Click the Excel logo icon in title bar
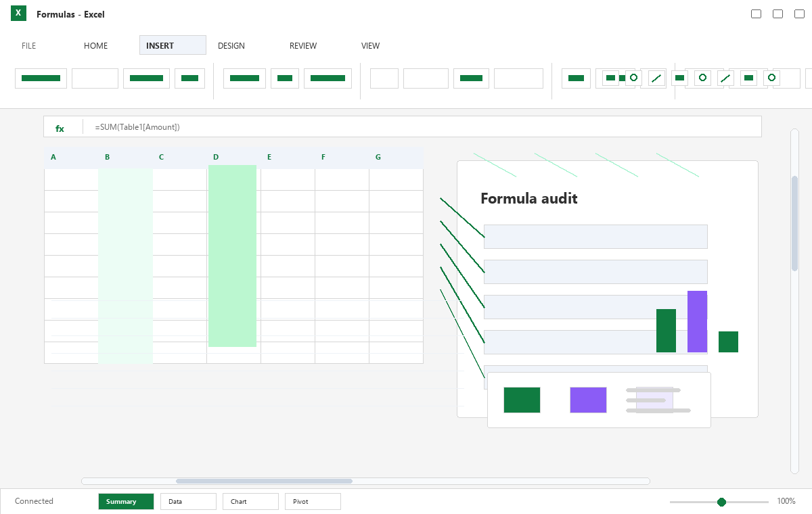 [x=18, y=13]
